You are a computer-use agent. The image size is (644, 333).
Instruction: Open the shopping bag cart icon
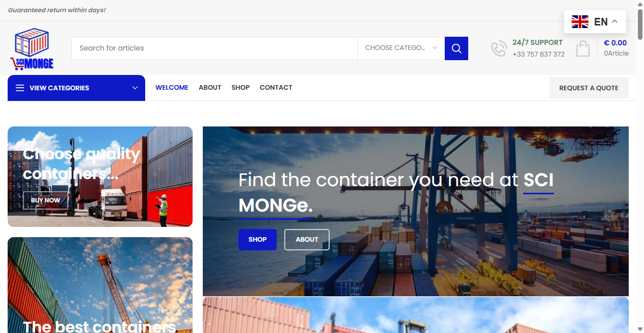point(583,48)
